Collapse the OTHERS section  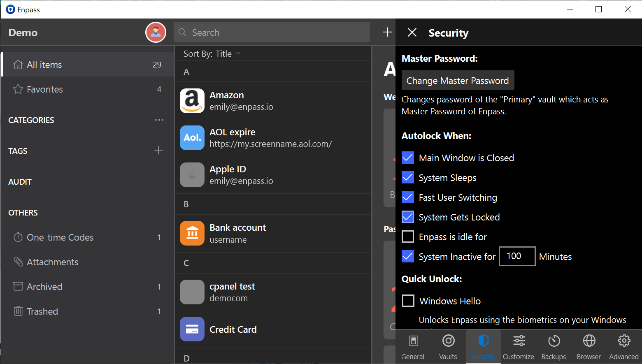23,213
